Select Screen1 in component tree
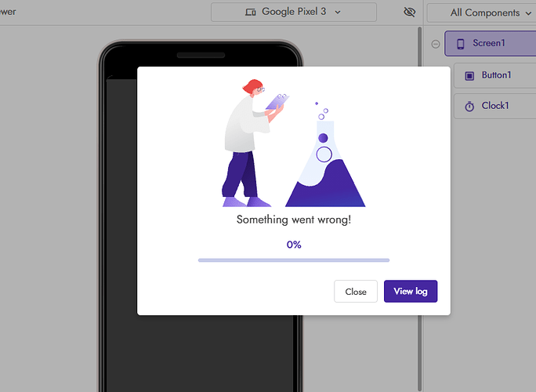Viewport: 536px width, 392px height. pyautogui.click(x=491, y=43)
